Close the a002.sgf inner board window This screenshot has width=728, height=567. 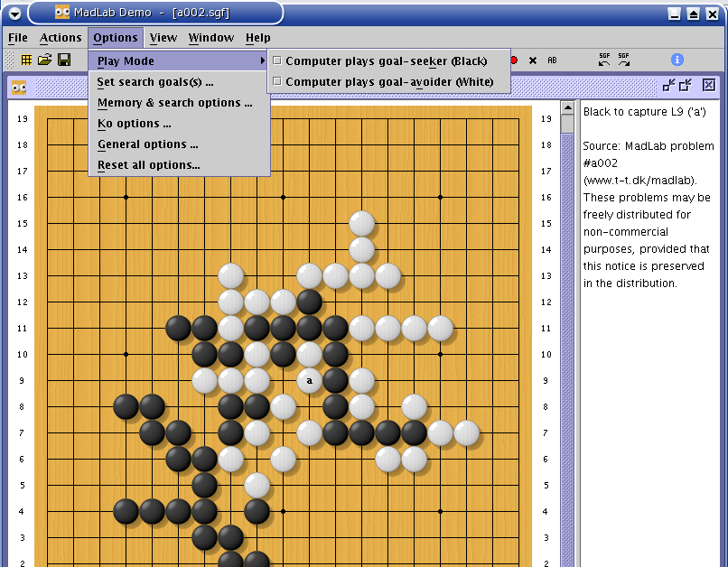pos(708,85)
